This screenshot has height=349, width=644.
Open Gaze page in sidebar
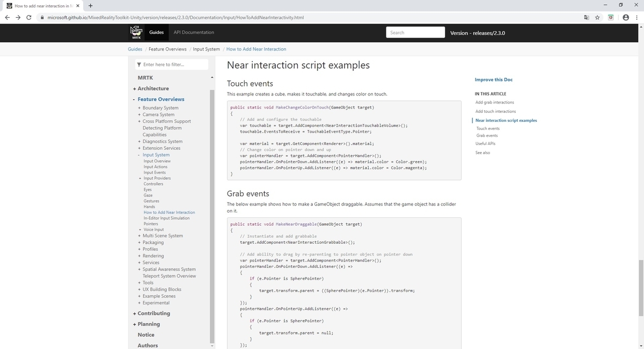click(x=148, y=195)
